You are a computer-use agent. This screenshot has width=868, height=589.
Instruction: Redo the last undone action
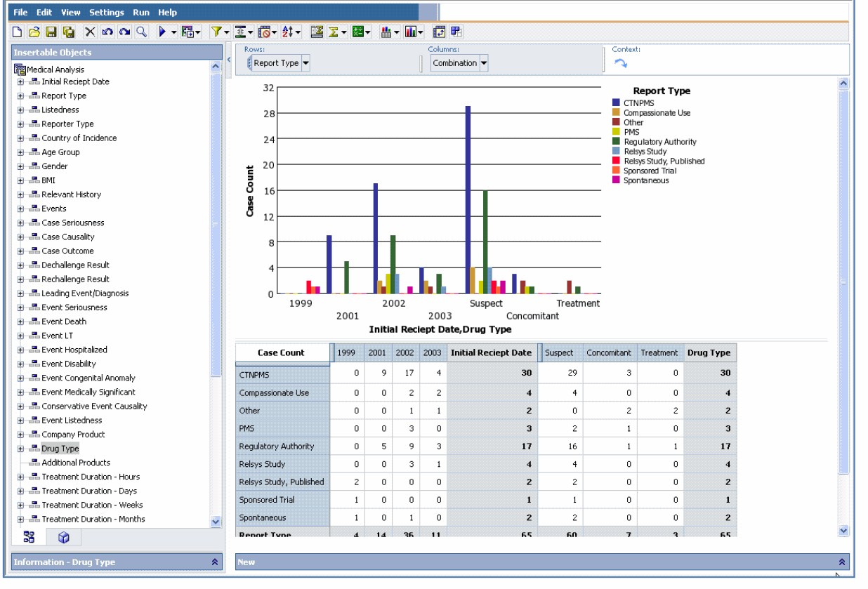(124, 32)
